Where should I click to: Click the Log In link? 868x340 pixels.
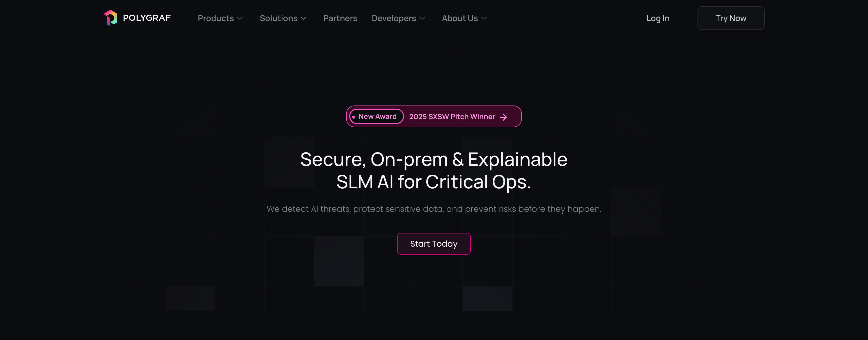point(658,19)
